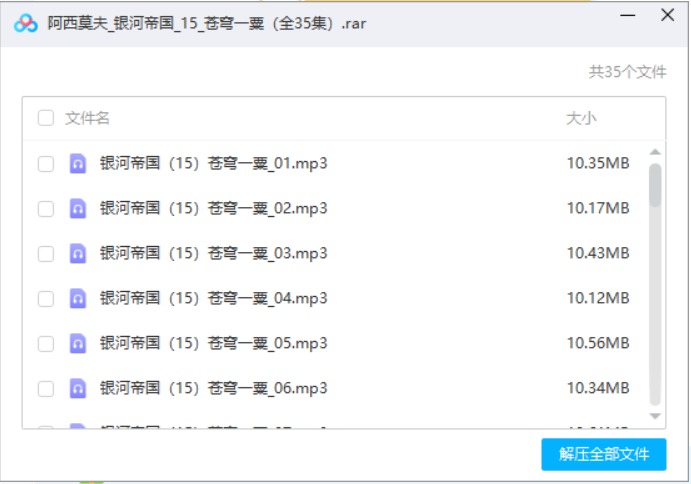Screen dimensions: 691x484
Task: Tick the checkbox for 苍穹一粟_06.mp3
Action: coord(46,388)
